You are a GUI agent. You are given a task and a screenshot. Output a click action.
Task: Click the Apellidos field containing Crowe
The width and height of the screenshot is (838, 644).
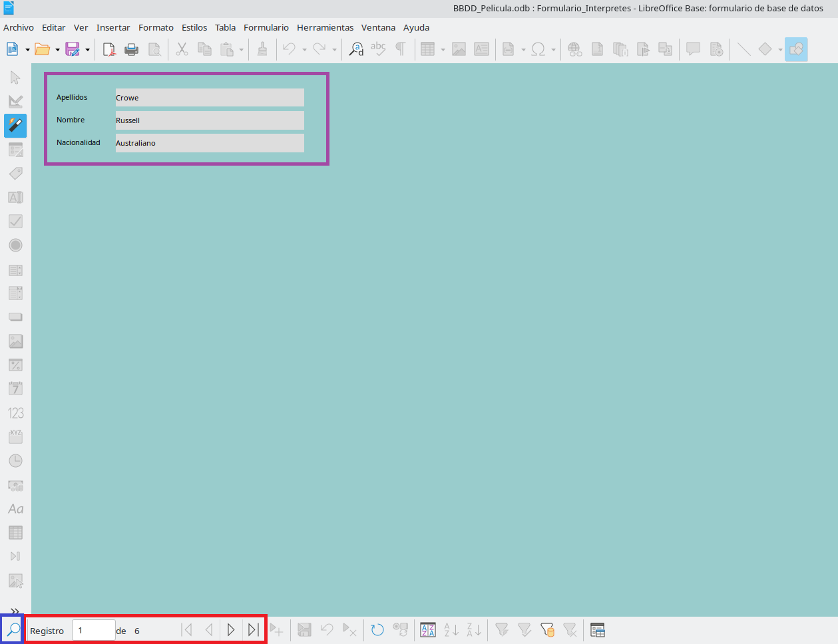(210, 98)
